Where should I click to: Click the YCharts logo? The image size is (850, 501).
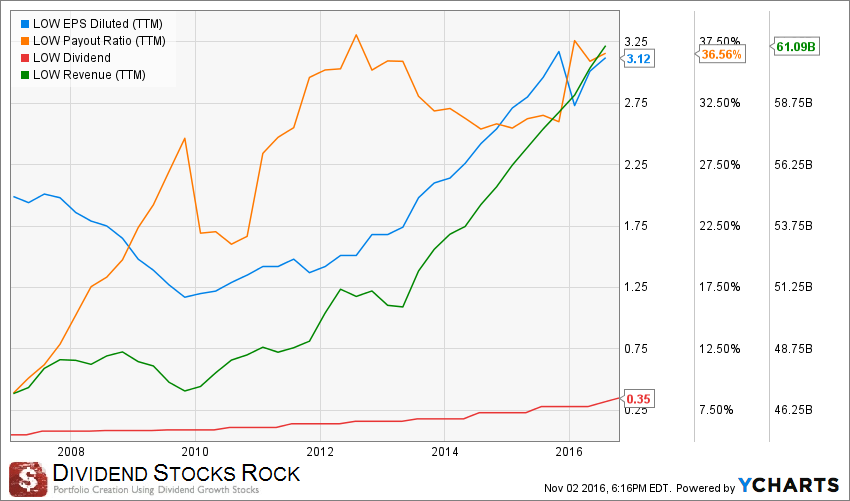coord(789,485)
